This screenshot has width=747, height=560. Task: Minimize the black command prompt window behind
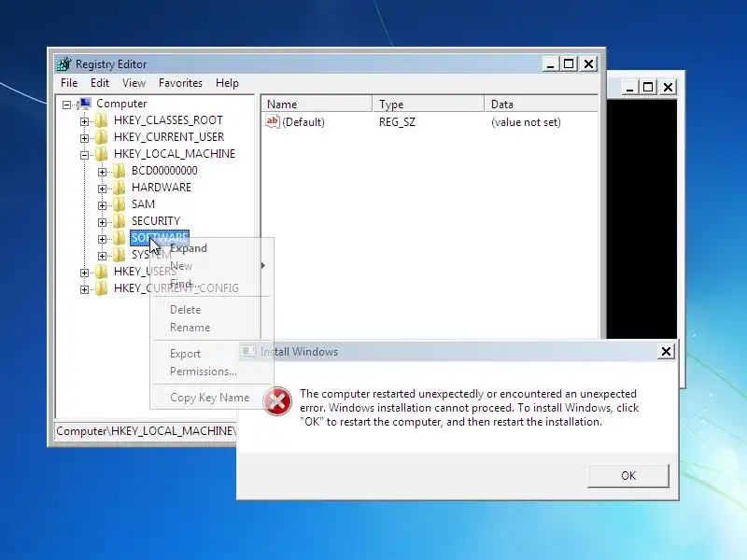(x=629, y=87)
